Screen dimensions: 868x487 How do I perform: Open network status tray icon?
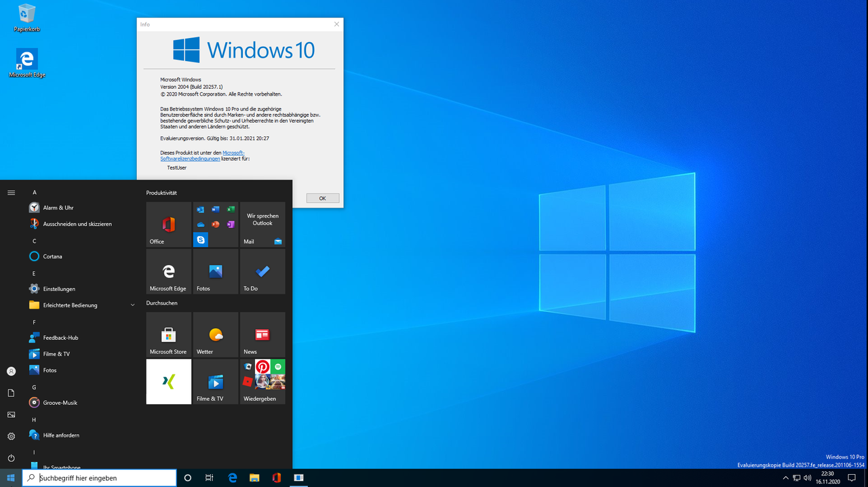(797, 478)
